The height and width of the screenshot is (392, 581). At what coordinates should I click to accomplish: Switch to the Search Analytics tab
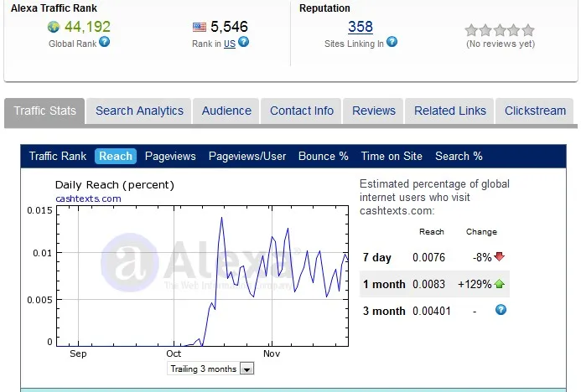[139, 111]
